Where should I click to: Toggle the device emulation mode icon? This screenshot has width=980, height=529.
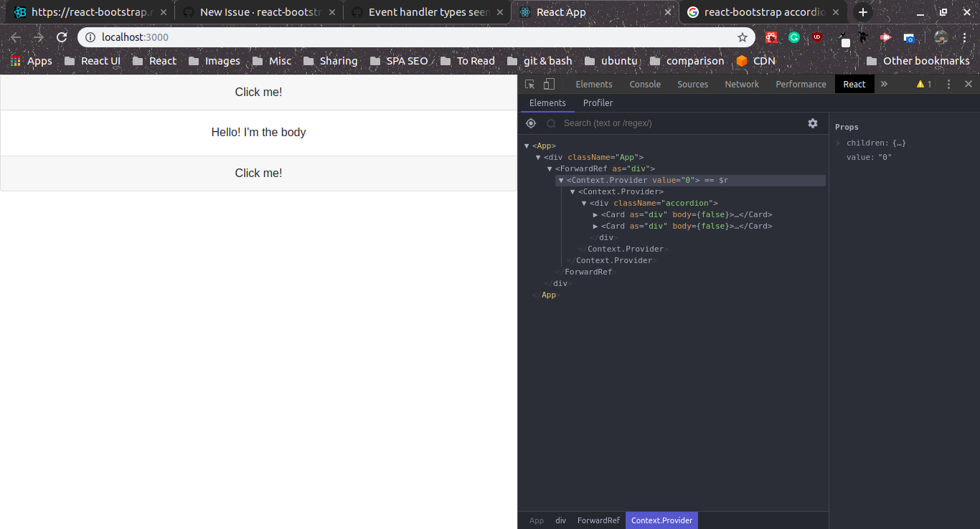coord(549,84)
